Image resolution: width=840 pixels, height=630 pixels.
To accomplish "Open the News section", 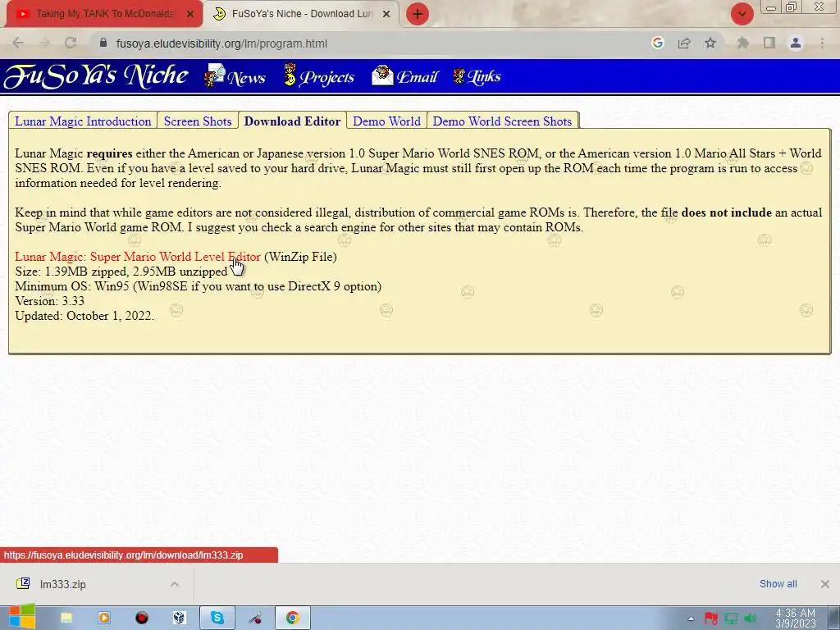I will (235, 76).
